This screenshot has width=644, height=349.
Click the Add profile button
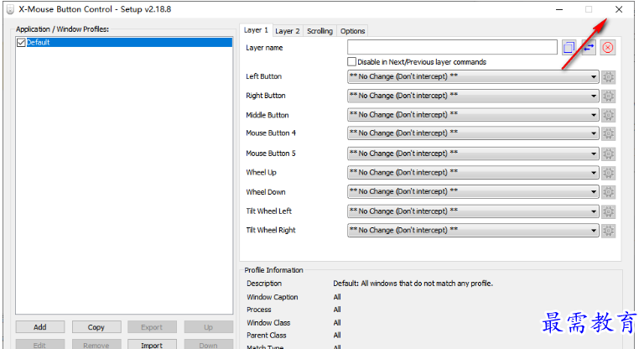tap(40, 327)
